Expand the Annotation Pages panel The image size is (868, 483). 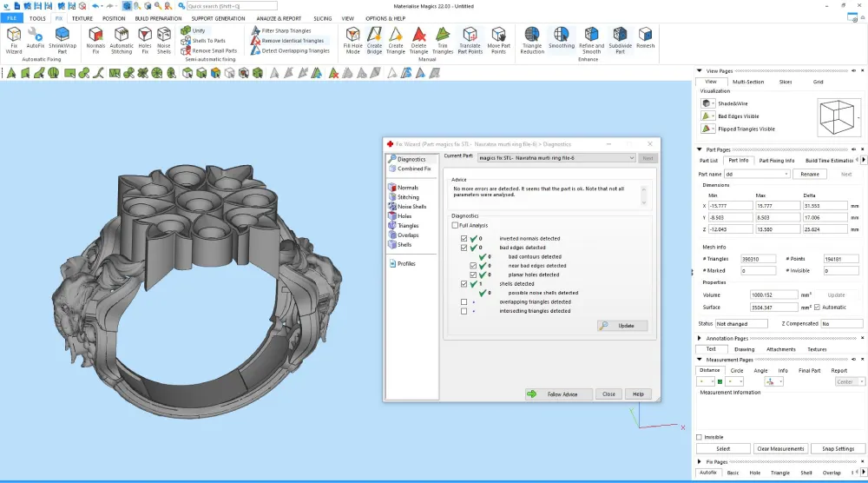[699, 338]
